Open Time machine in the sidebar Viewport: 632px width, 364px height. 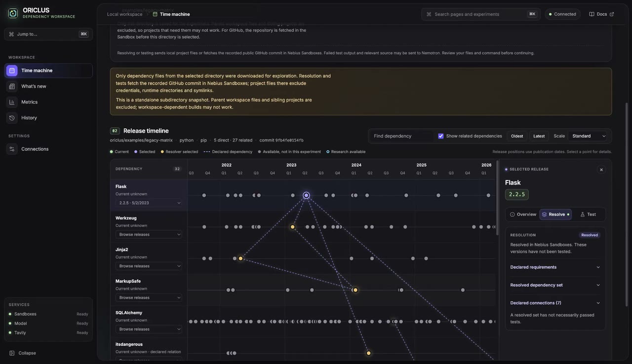pyautogui.click(x=48, y=71)
